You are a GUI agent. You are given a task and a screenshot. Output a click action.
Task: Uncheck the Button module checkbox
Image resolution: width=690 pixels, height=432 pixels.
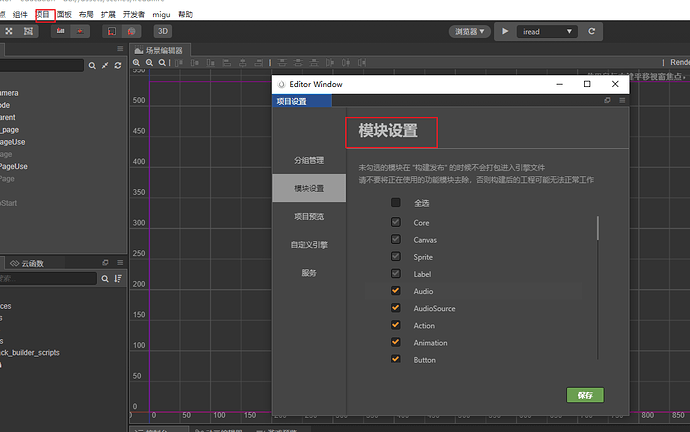pyautogui.click(x=396, y=359)
